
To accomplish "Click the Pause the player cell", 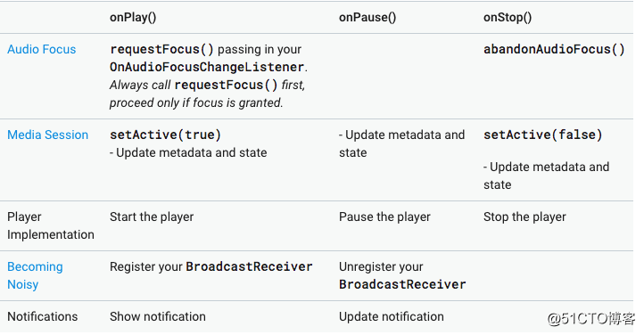I will tap(384, 217).
